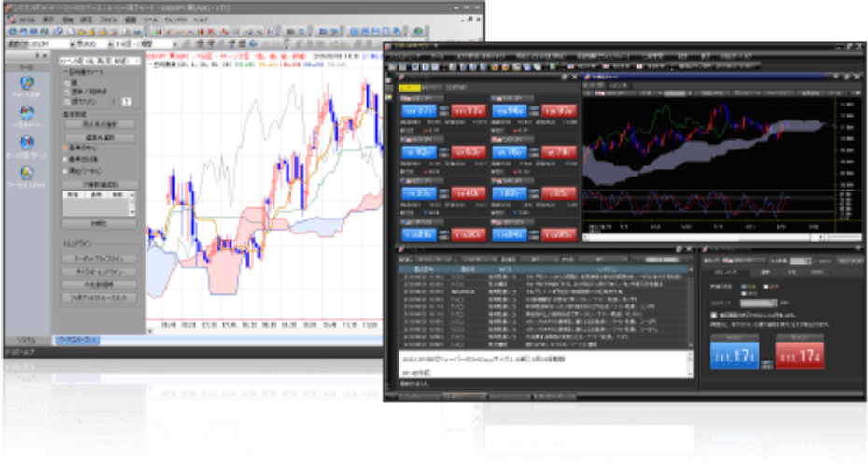Click the fourth globe icon in left sidebar
This screenshot has height=467, width=868.
(x=26, y=175)
